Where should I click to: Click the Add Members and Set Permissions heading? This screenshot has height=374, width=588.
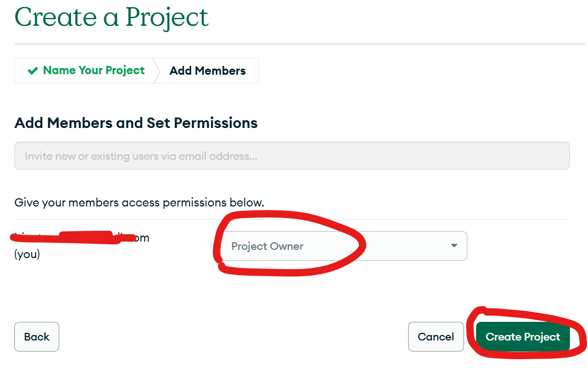point(135,122)
